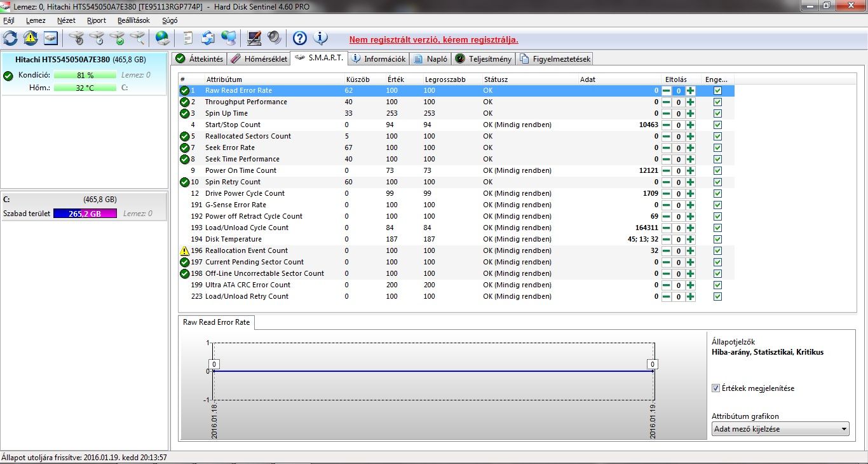This screenshot has width=868, height=464.
Task: Switch to the Figyelmeztetések tab
Action: click(x=555, y=59)
